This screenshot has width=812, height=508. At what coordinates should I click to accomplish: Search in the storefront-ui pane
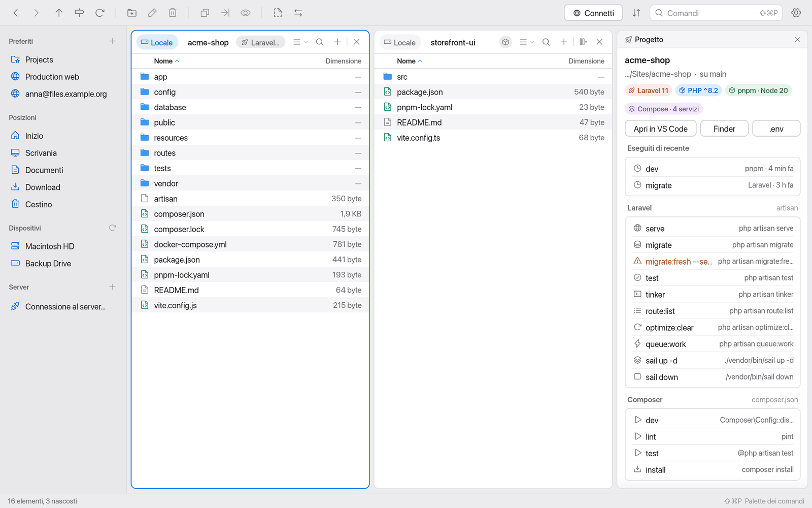tap(546, 42)
